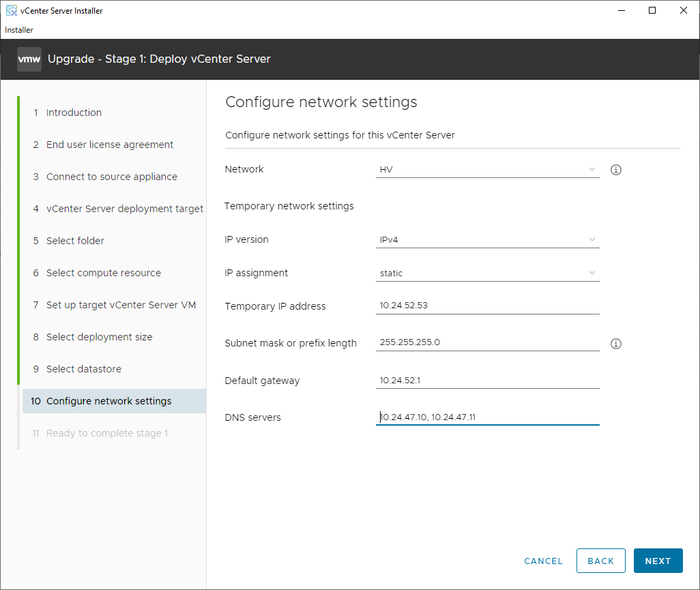Click the info icon beside Subnet mask
Image resolution: width=700 pixels, height=590 pixels.
(615, 344)
